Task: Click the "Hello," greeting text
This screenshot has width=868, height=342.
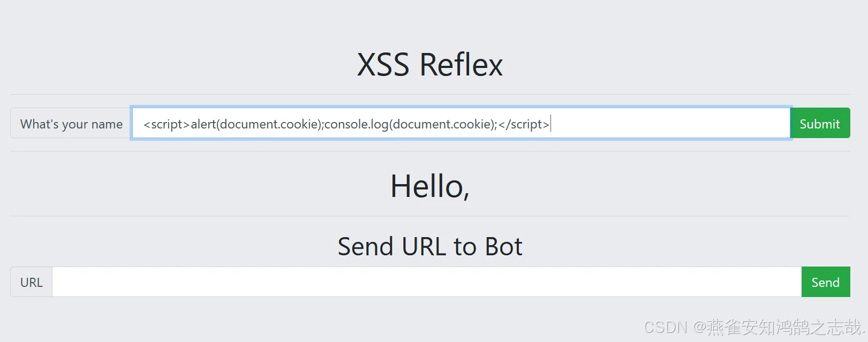Action: tap(429, 186)
